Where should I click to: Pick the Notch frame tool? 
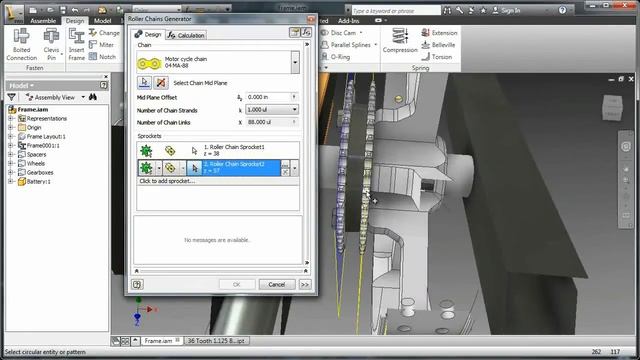102,57
